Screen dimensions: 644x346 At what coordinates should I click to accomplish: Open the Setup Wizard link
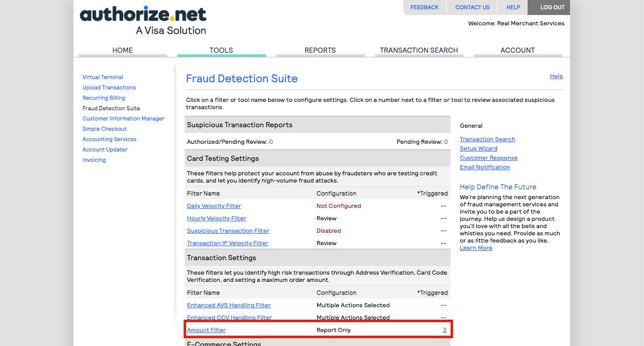(x=478, y=148)
